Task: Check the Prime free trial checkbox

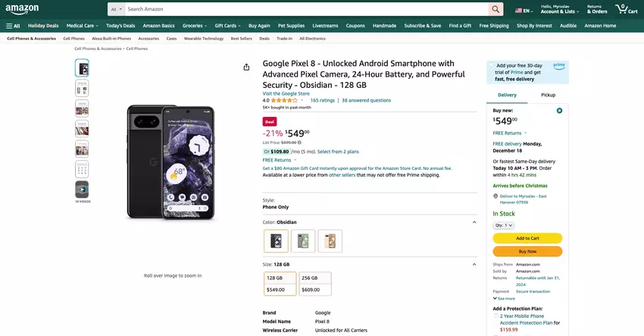Action: pos(491,66)
